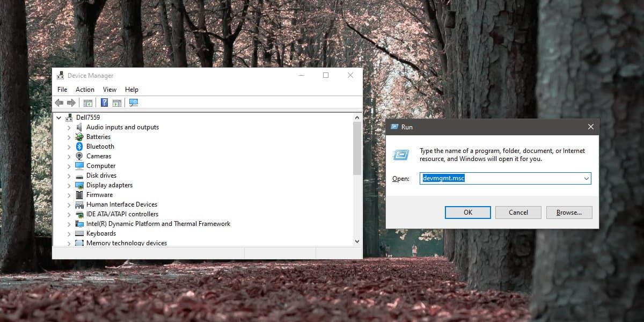644x322 pixels.
Task: Click the Show/Hide action pane toolbar icon
Action: [x=116, y=103]
